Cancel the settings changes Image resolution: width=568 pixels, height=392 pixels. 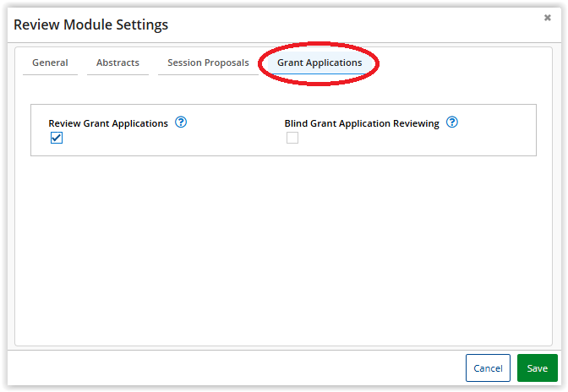(x=488, y=368)
